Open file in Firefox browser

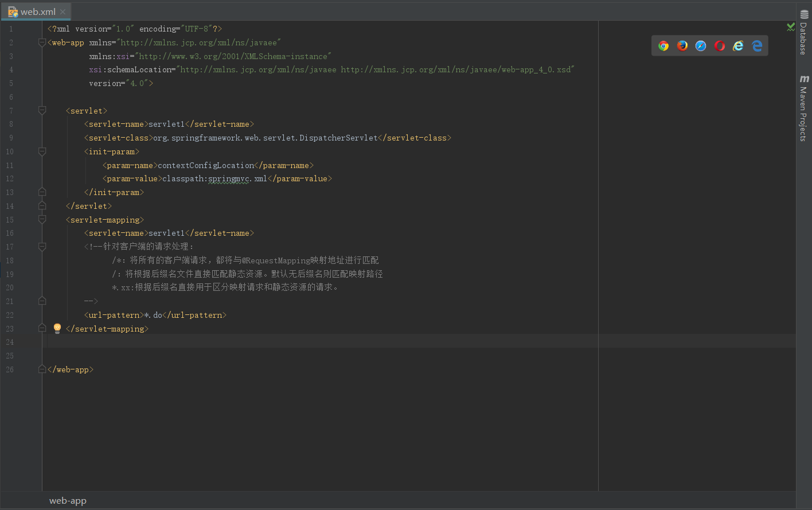tap(682, 46)
